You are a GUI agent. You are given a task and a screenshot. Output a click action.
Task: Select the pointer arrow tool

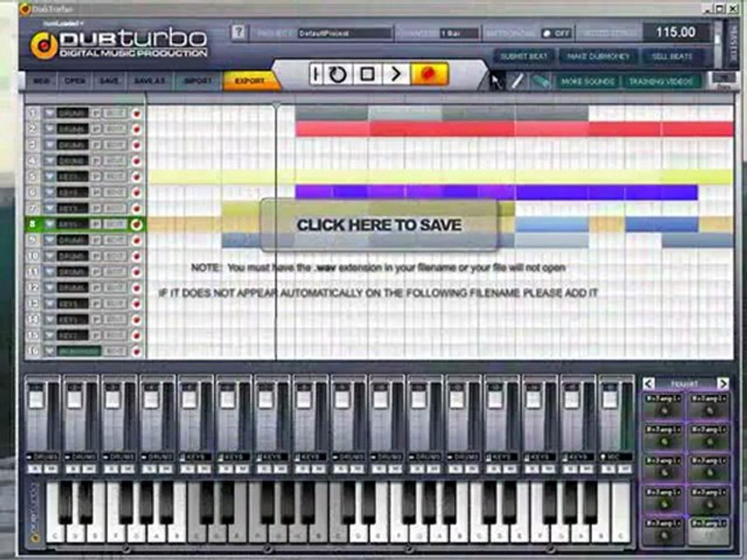[x=496, y=82]
